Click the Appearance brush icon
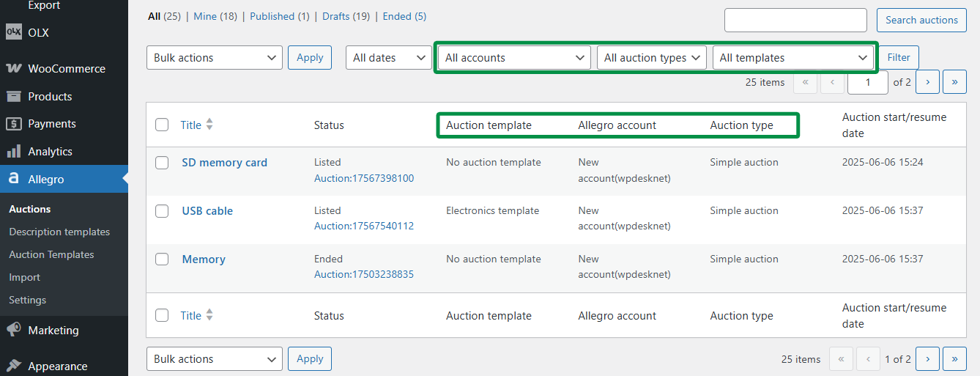The width and height of the screenshot is (980, 376). point(13,366)
